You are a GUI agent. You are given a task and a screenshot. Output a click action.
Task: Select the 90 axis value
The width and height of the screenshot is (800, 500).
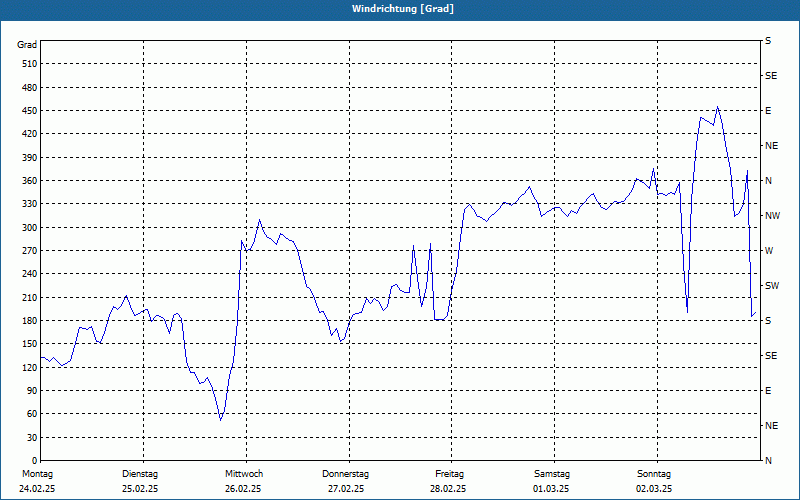(x=32, y=390)
